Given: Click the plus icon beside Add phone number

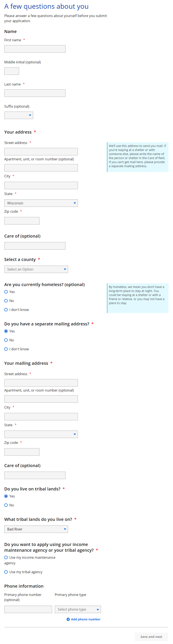Looking at the screenshot, I should click(68, 619).
